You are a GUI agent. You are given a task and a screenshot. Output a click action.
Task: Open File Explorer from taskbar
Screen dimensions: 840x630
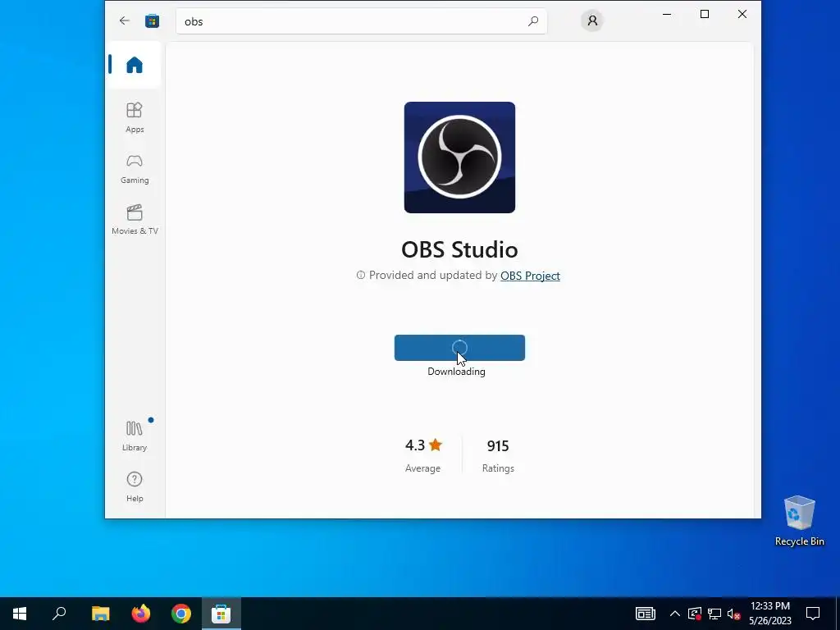pyautogui.click(x=100, y=614)
